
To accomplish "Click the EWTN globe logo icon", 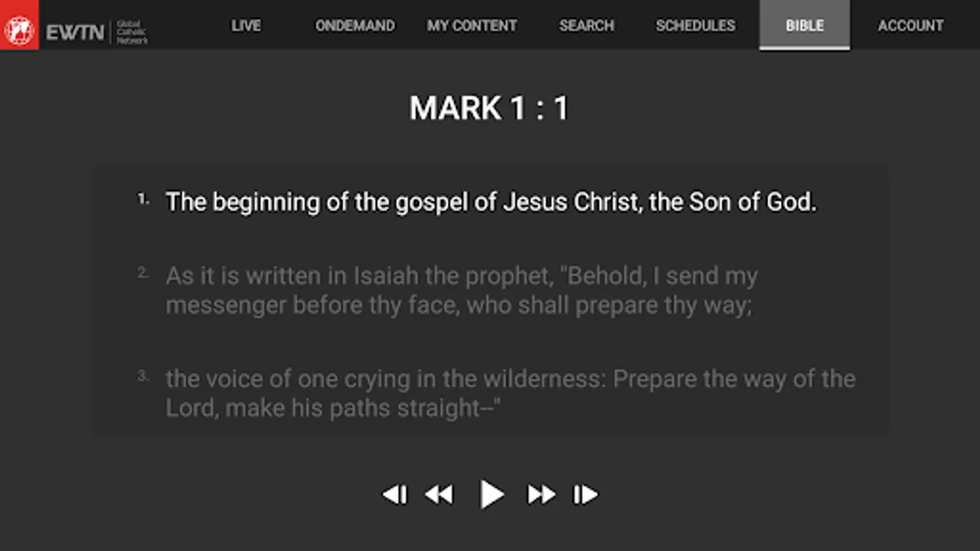I will [x=19, y=28].
